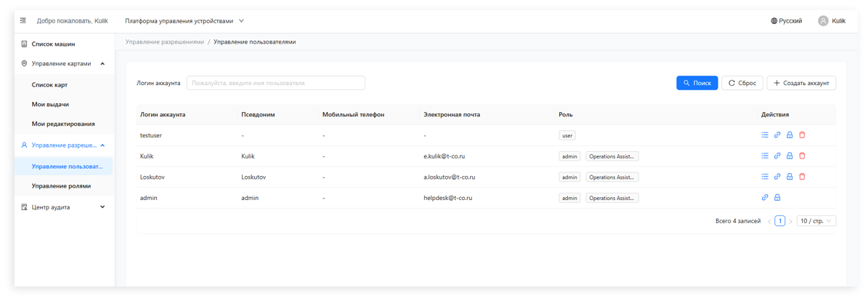Click Всего 4 записей text
The width and height of the screenshot is (868, 301).
(738, 221)
